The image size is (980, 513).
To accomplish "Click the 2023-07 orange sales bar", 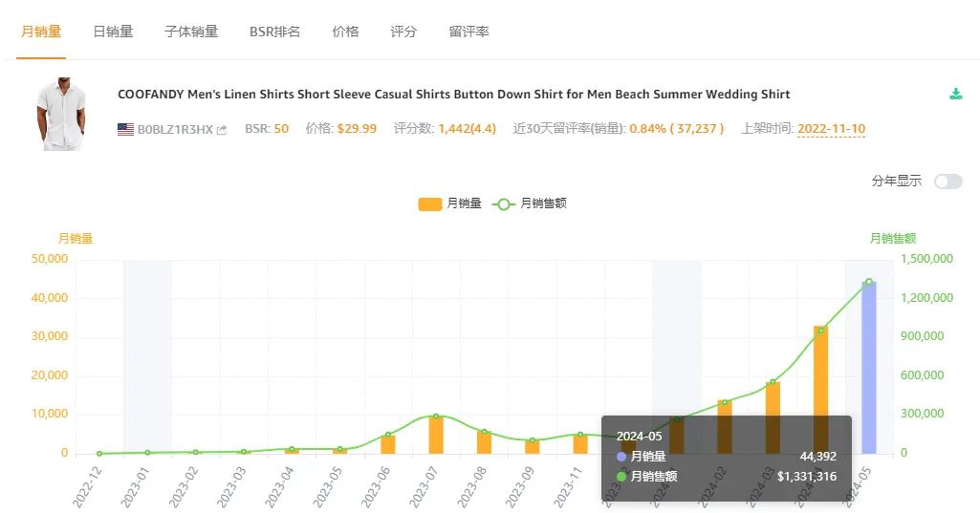I will (436, 435).
